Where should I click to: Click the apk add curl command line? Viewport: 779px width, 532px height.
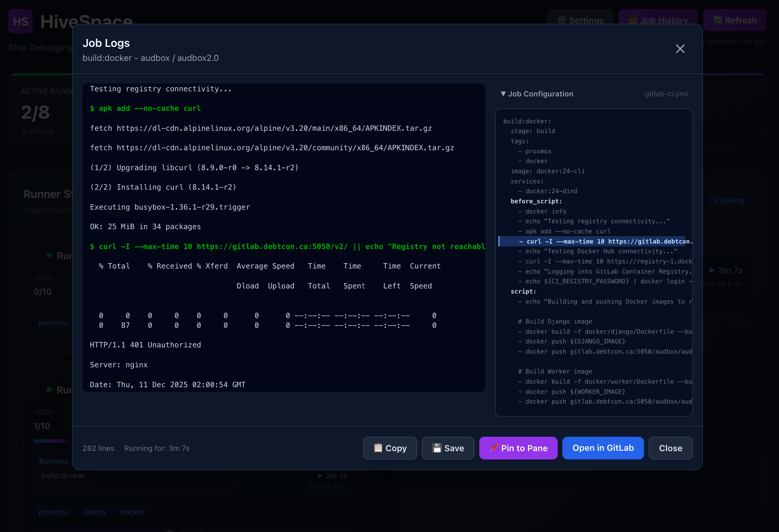pos(146,108)
